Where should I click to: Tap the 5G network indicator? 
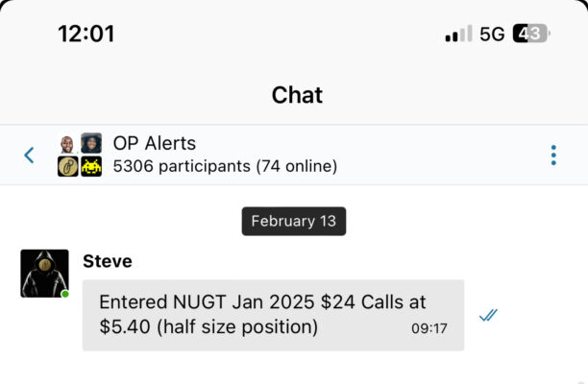pos(492,35)
